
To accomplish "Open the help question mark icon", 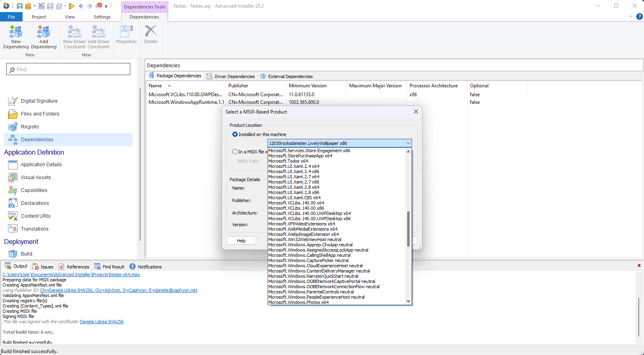I will pos(639,17).
